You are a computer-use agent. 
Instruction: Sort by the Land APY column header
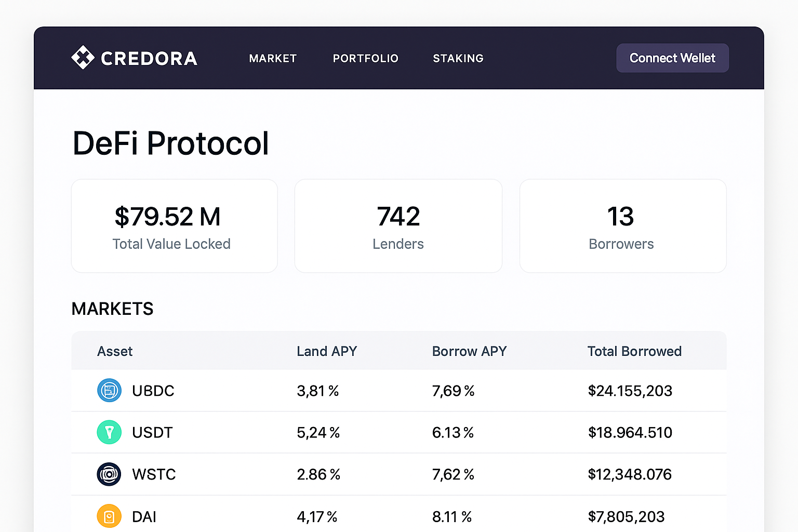tap(327, 351)
